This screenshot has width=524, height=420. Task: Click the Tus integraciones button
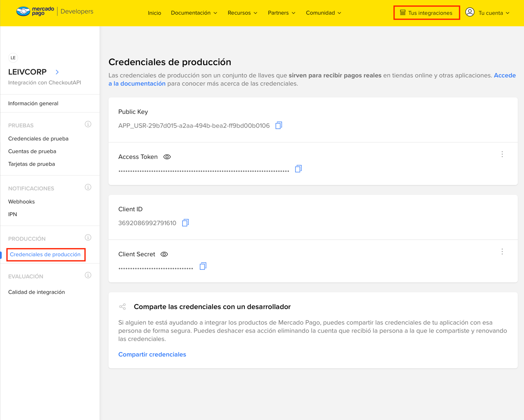tap(427, 13)
